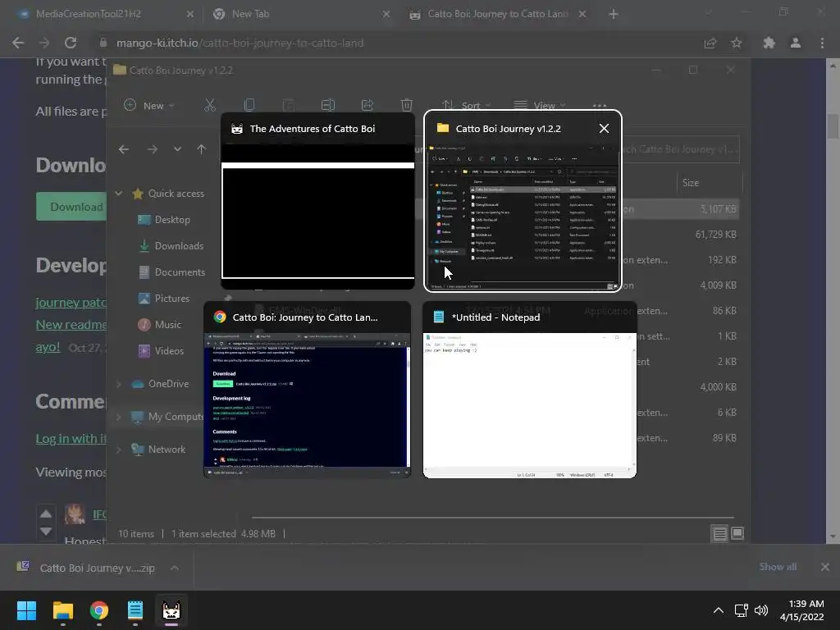Share this page icon in Chrome
This screenshot has width=840, height=630.
click(710, 43)
